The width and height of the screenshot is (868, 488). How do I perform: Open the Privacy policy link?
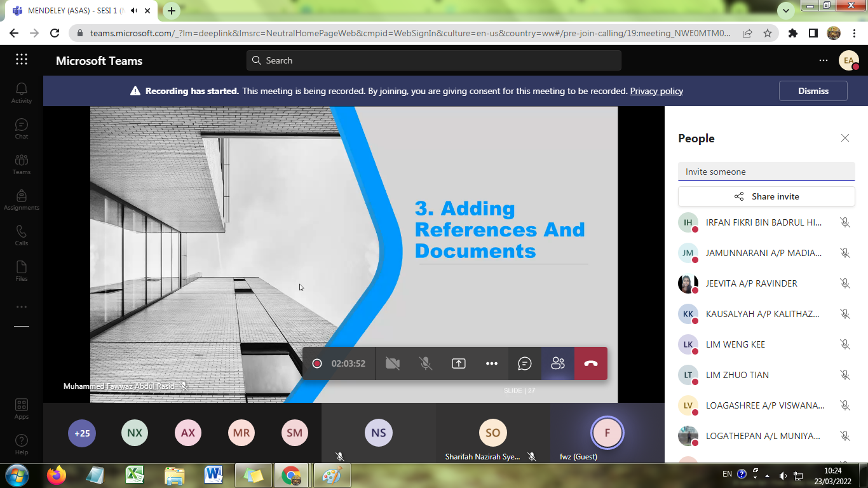tap(656, 91)
